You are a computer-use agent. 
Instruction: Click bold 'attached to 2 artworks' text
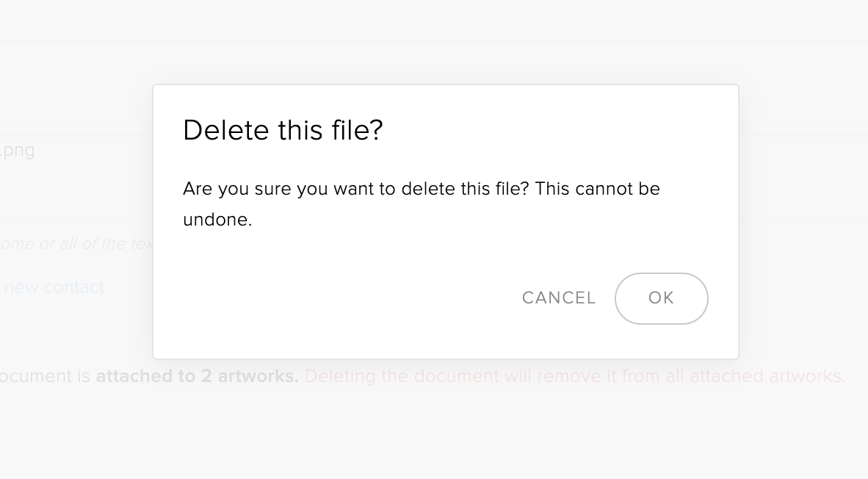[x=197, y=376]
